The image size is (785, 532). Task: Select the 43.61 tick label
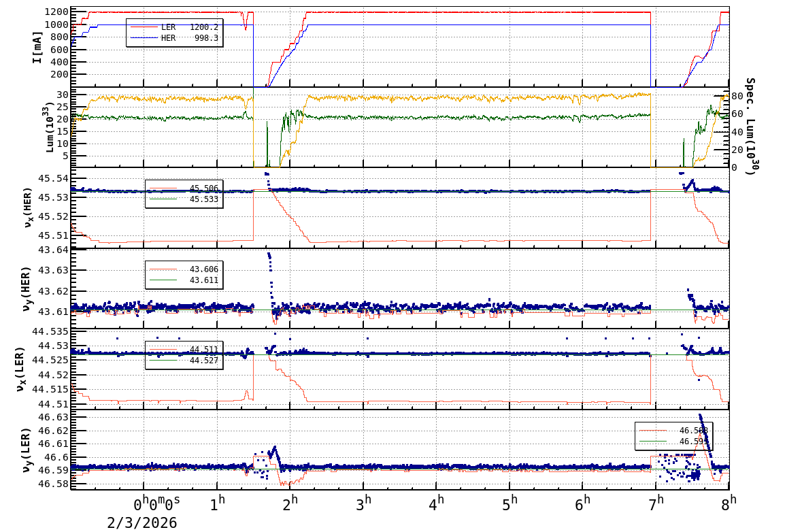[54, 312]
